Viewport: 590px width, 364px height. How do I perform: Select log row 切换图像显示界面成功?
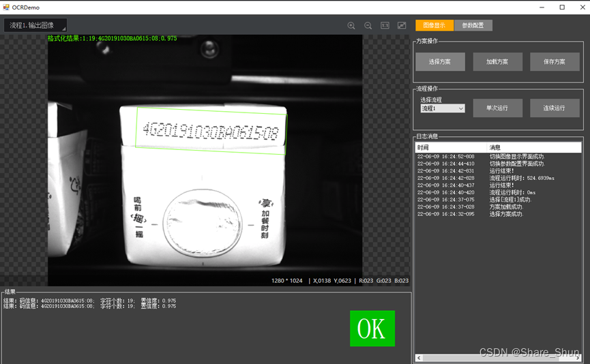499,156
